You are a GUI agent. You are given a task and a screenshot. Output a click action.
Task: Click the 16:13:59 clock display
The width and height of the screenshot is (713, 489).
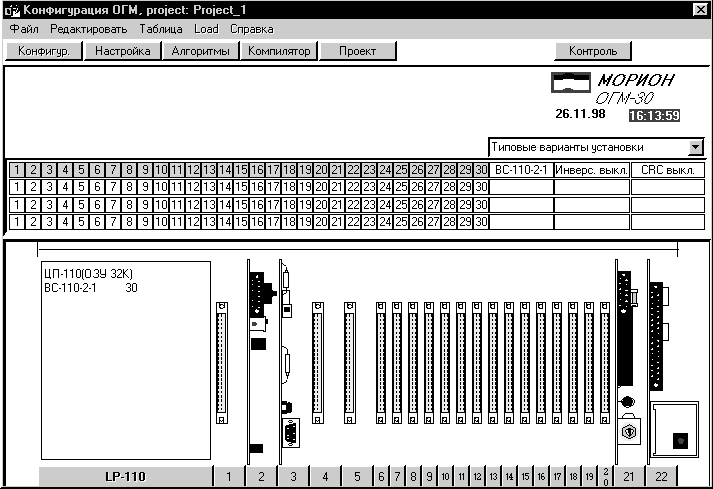click(654, 116)
